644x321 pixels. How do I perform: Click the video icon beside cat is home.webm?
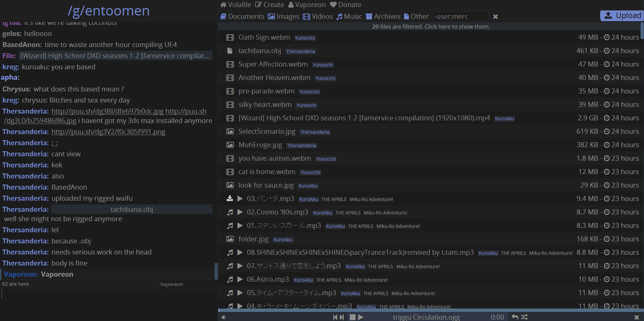(230, 172)
